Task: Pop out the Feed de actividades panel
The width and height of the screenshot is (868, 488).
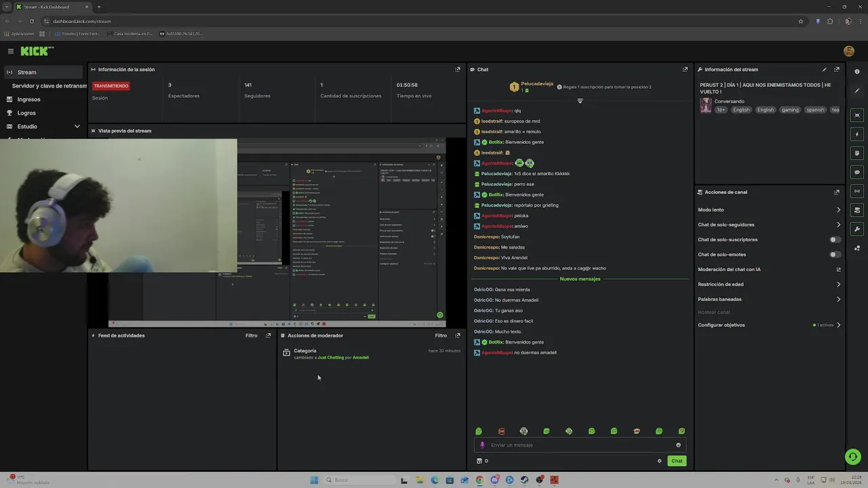Action: (x=269, y=335)
